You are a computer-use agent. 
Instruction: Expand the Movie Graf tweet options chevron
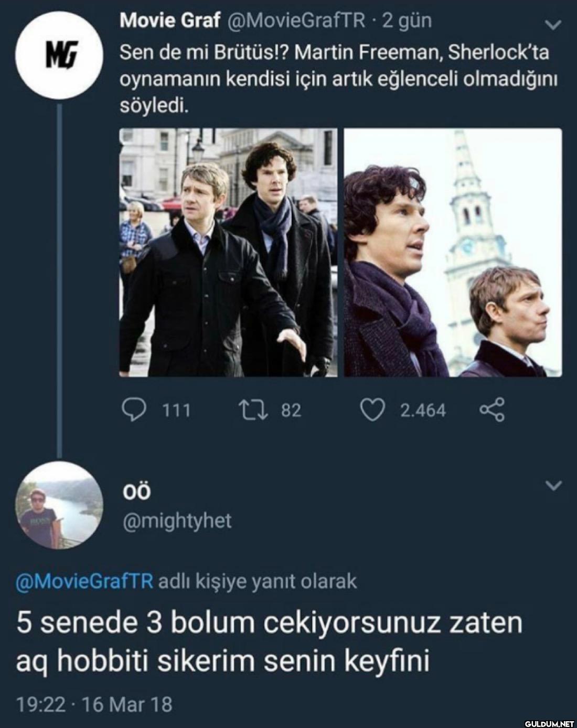(x=553, y=25)
